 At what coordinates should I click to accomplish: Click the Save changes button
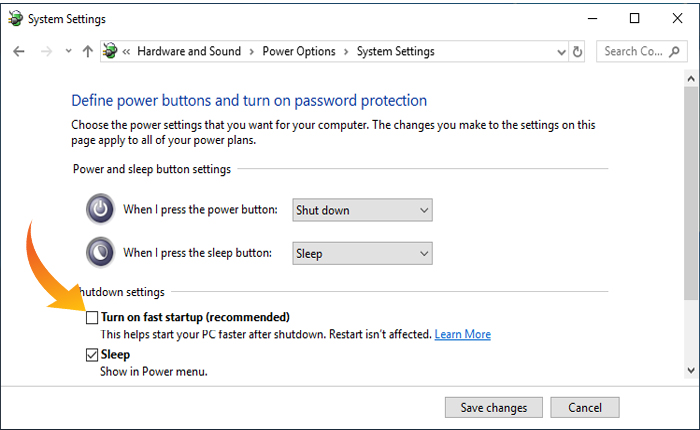[493, 407]
